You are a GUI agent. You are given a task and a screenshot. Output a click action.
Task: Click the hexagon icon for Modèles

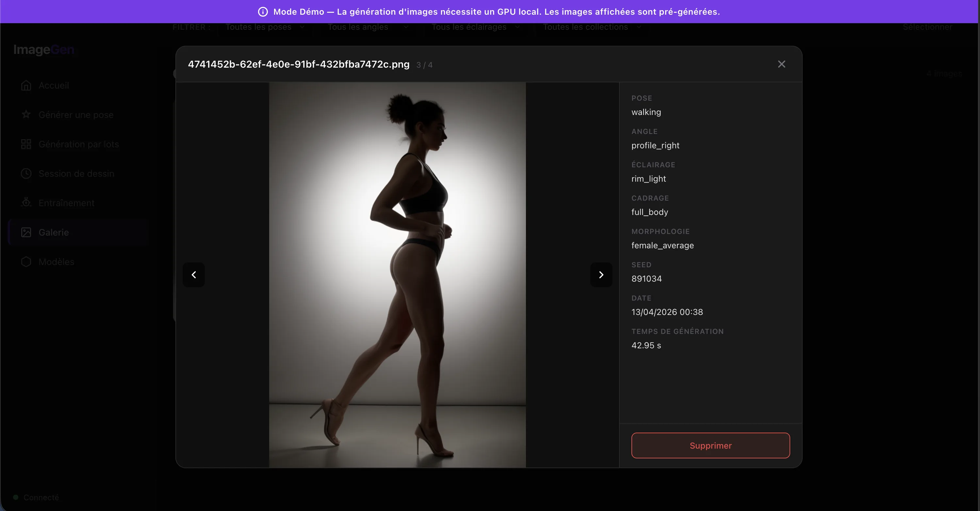point(26,262)
